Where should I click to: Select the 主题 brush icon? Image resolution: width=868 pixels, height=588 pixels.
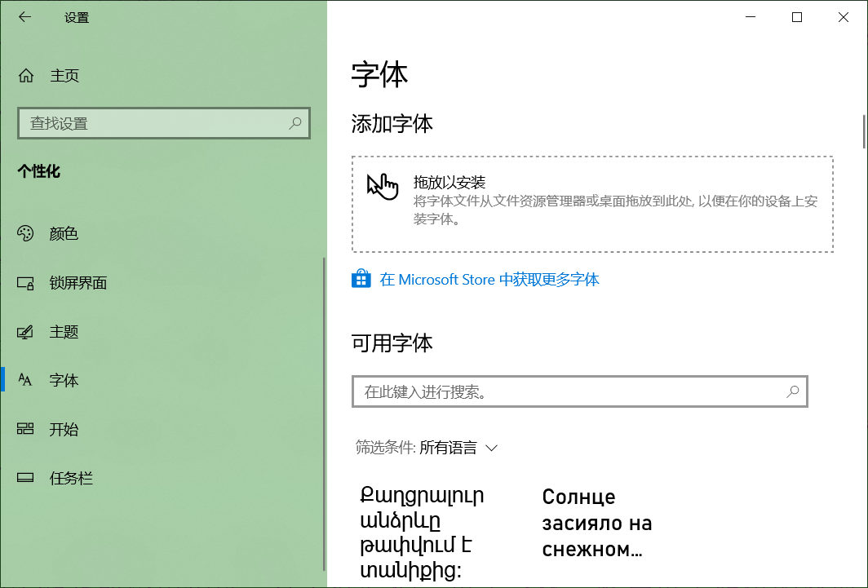[24, 332]
